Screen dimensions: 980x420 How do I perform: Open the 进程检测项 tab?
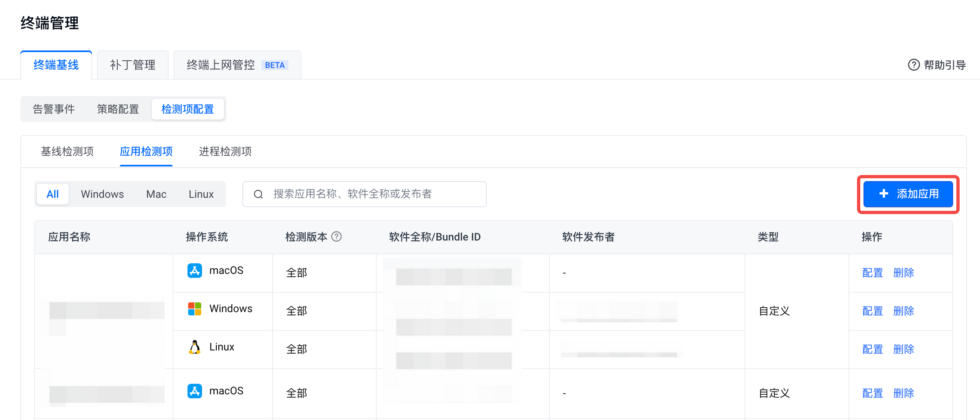click(x=225, y=151)
